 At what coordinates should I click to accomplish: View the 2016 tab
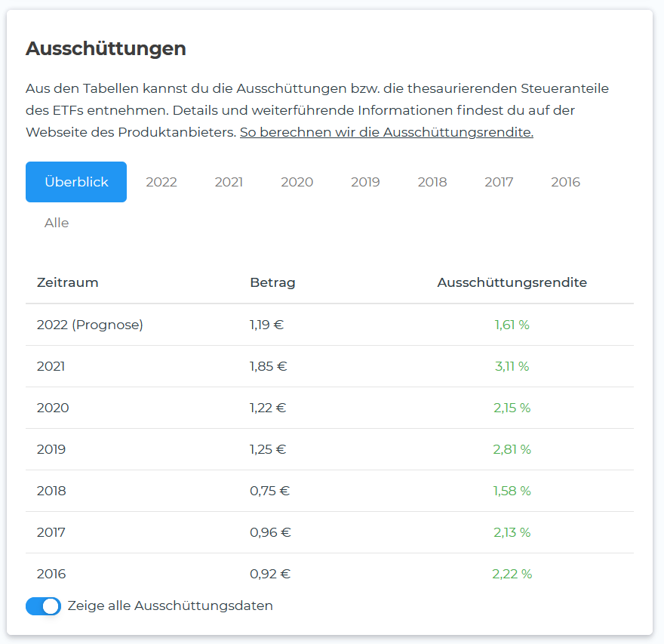pos(566,182)
